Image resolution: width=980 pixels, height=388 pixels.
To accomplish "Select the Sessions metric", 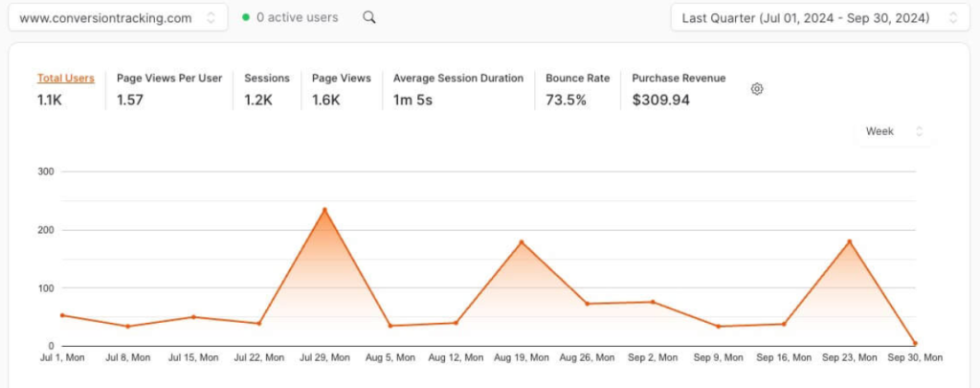I will point(267,79).
